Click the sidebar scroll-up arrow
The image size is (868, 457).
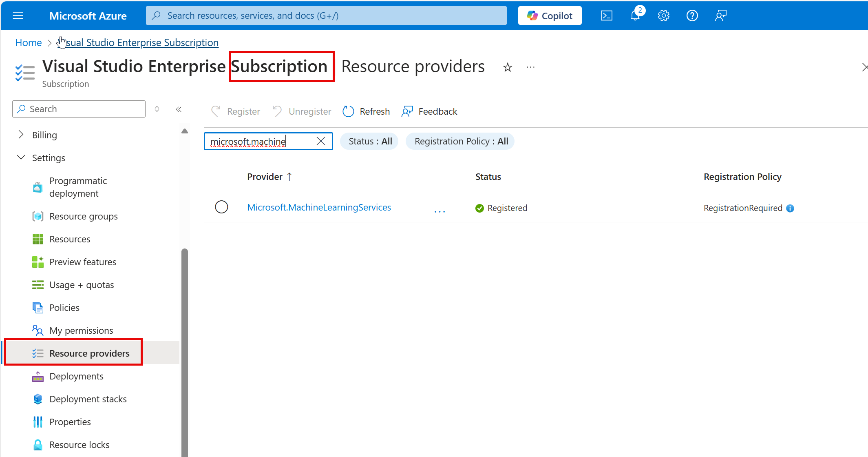pyautogui.click(x=185, y=131)
